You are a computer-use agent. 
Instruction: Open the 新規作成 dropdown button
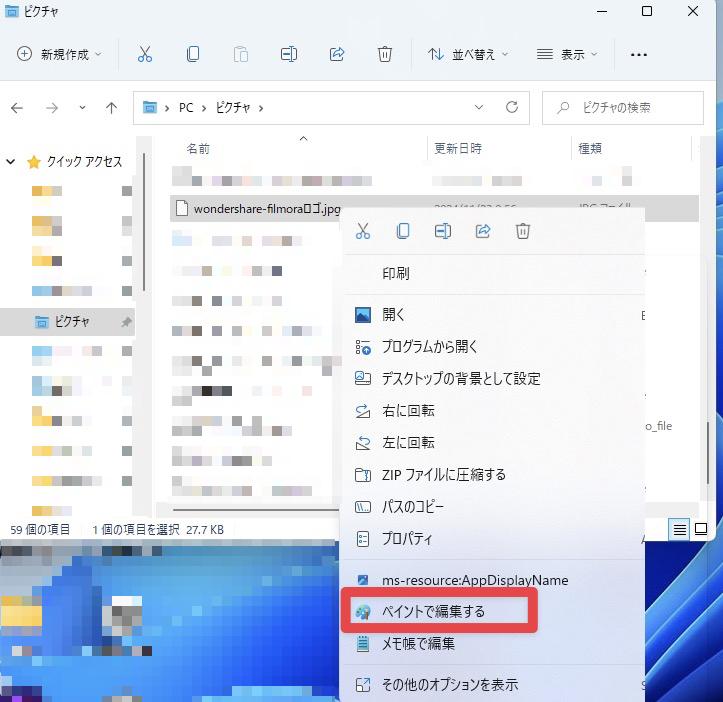point(59,54)
